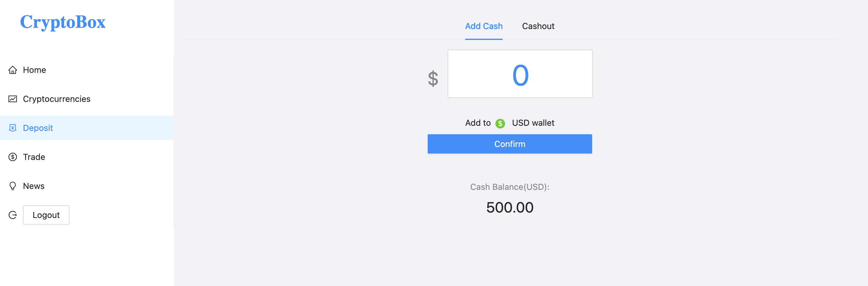This screenshot has width=868, height=286.
Task: Click the logout arrow icon
Action: (13, 215)
